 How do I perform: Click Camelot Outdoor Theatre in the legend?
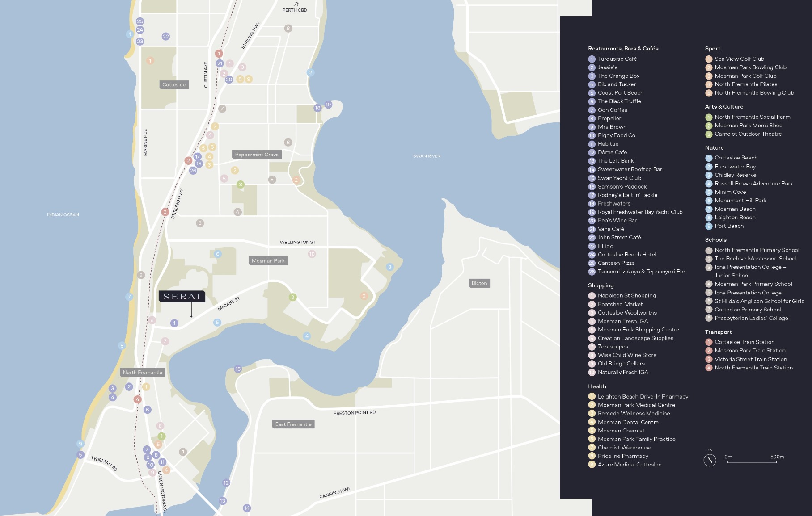748,134
